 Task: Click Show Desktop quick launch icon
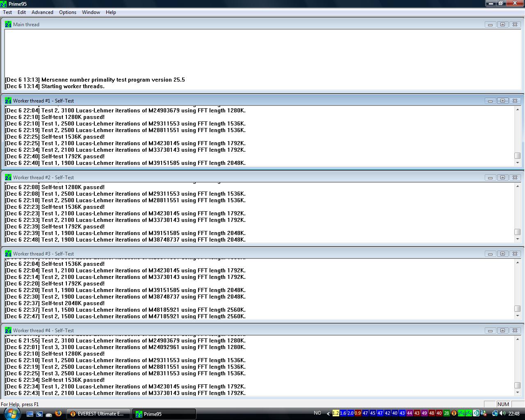pos(30,414)
